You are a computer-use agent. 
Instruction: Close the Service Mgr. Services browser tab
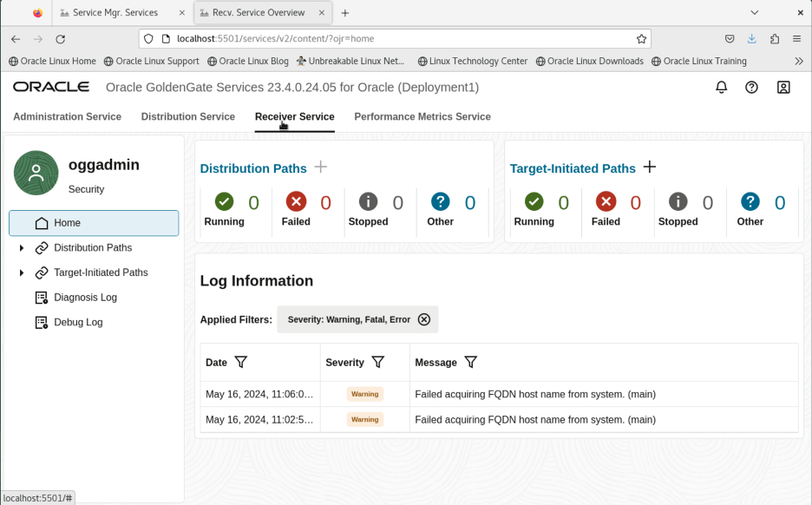182,13
